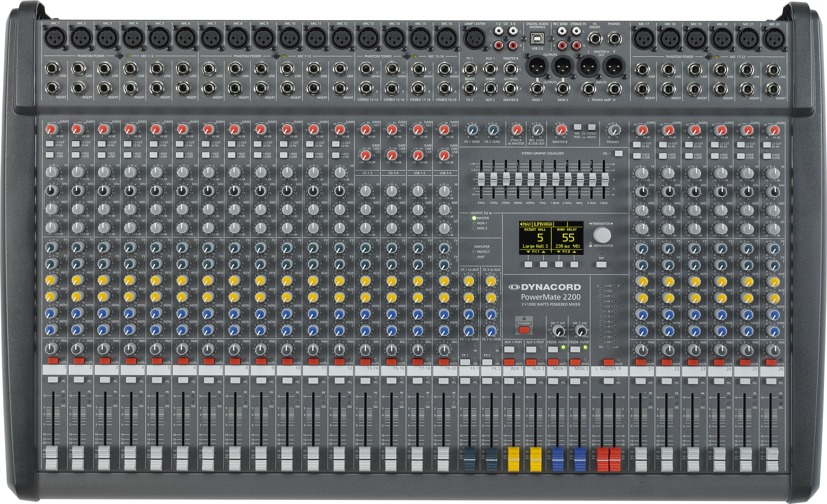Click the channel 26 fader
The image size is (827, 504).
pos(772,459)
